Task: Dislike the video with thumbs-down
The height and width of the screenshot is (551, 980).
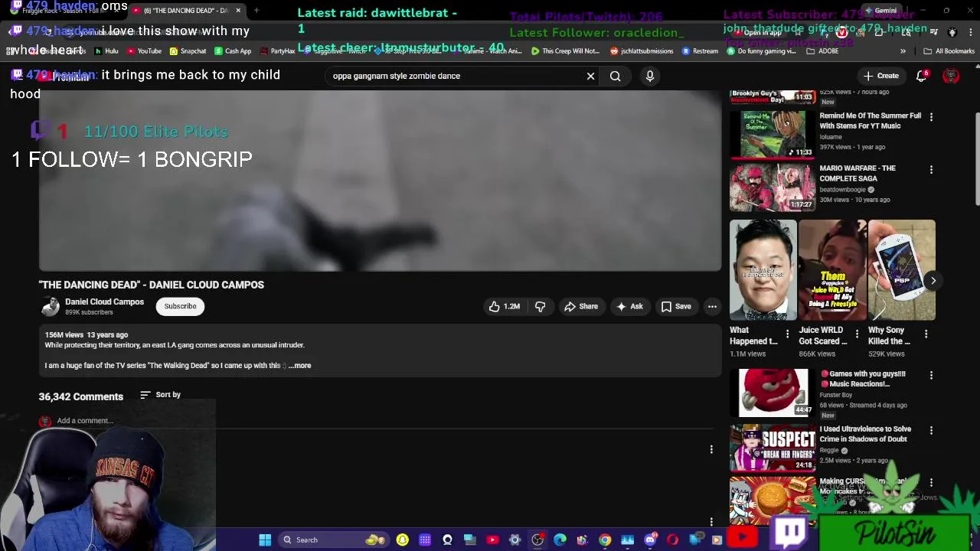Action: 540,306
